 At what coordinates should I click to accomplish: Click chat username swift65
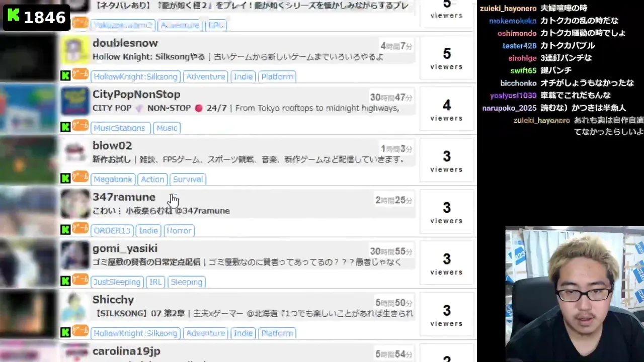[x=523, y=70]
